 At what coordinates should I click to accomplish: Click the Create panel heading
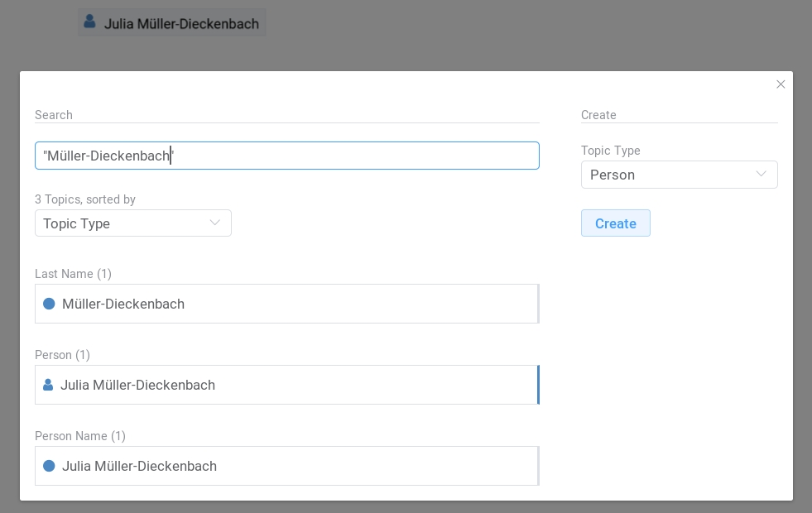(x=598, y=115)
